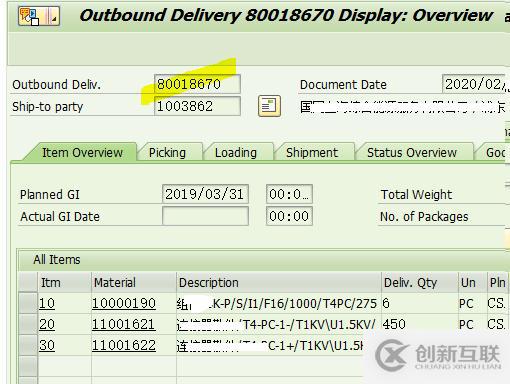This screenshot has width=510, height=384.
Task: Click the Planned GI date field
Action: pos(205,194)
